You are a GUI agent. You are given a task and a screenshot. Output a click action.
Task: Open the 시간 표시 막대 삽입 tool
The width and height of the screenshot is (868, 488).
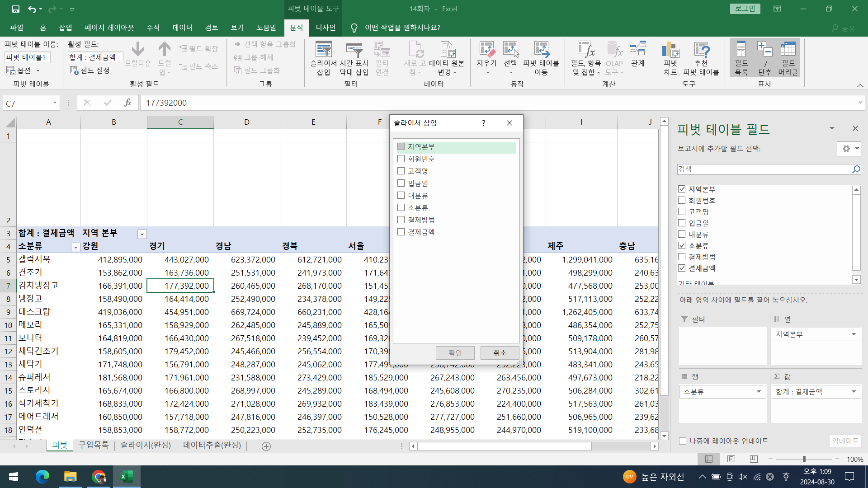(x=354, y=58)
